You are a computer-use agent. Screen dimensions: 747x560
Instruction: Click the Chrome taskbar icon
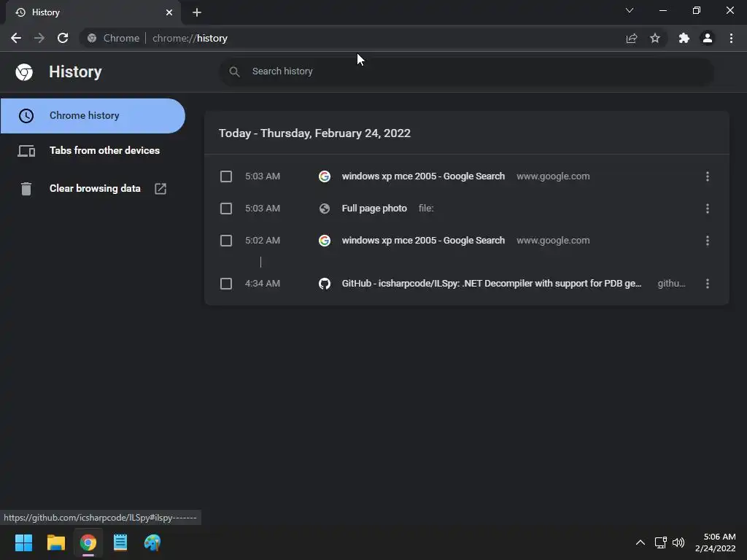coord(88,542)
